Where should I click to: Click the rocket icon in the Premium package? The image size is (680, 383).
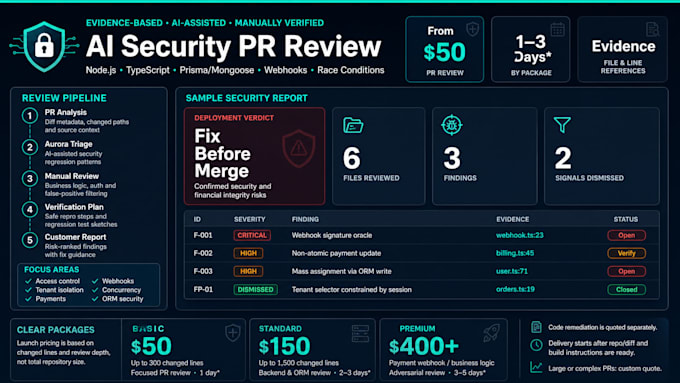(491, 333)
